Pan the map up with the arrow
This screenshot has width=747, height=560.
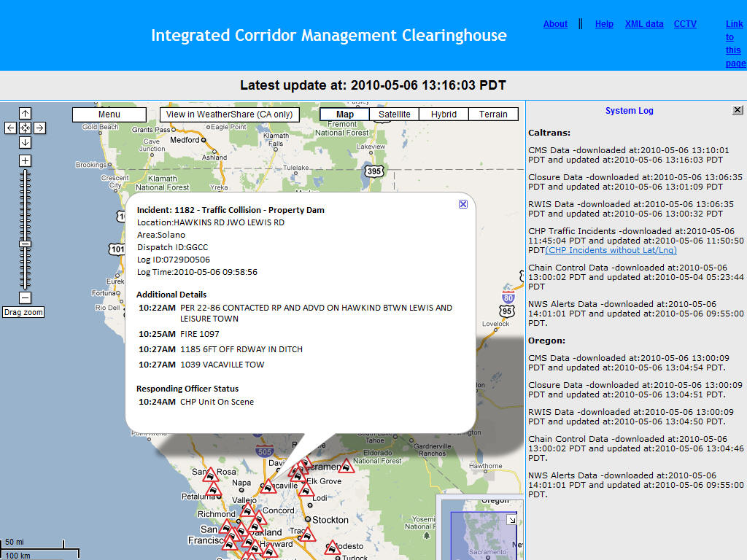coord(25,113)
